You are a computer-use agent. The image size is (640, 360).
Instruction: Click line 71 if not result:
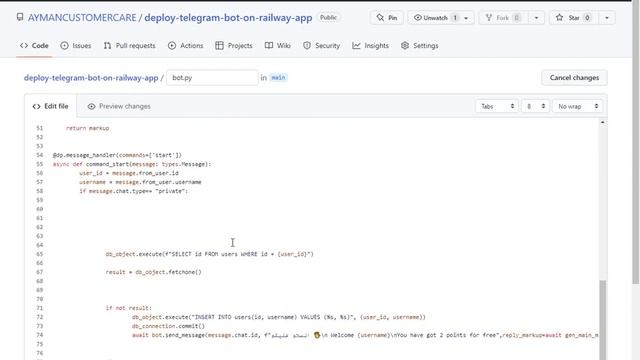click(x=129, y=308)
